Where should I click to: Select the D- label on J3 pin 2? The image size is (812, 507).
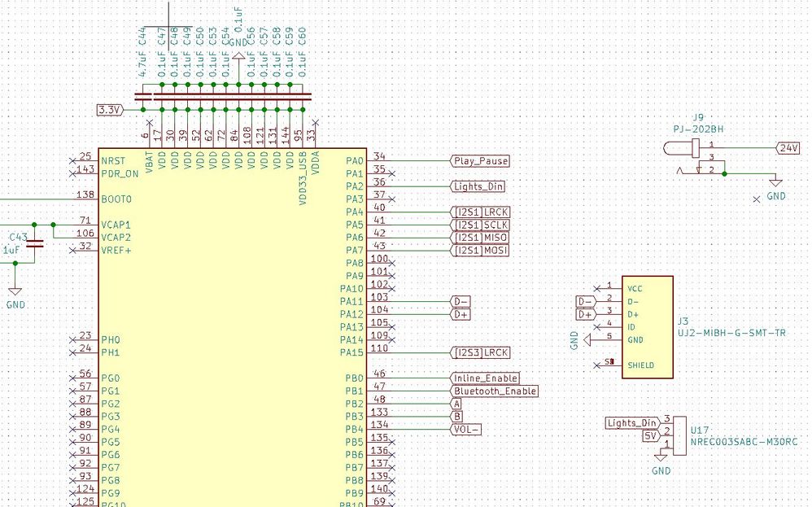586,301
